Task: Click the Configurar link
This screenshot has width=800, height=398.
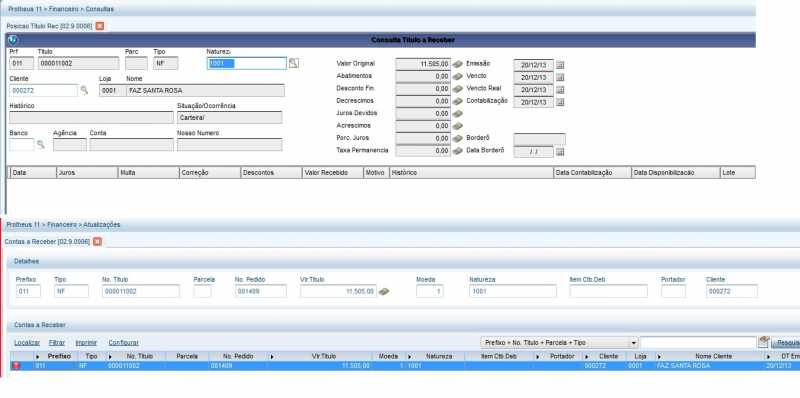Action: 123,343
